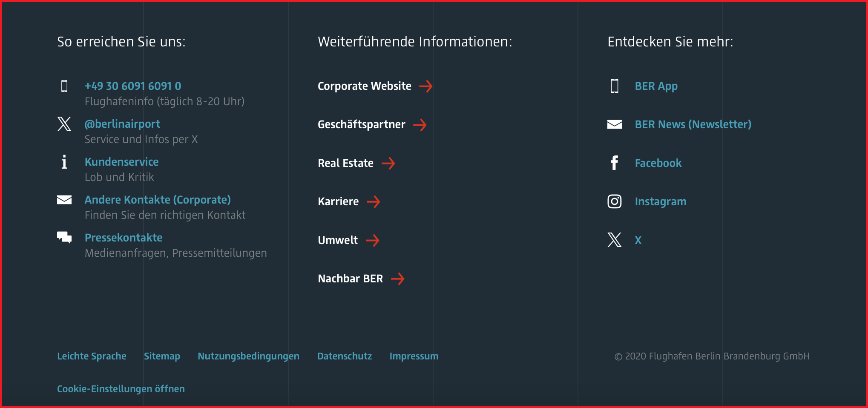Click the X logo next to @berlinairport
This screenshot has width=868, height=408.
pyautogui.click(x=64, y=124)
